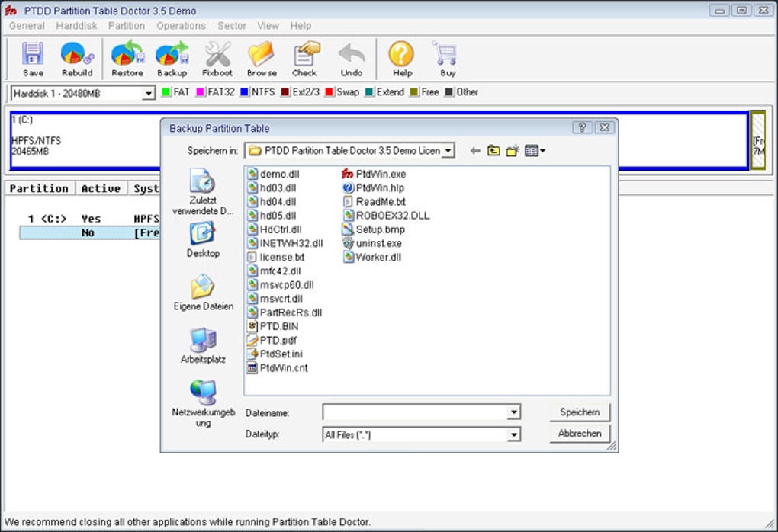The image size is (778, 532).
Task: Click the Active column header
Action: pos(101,188)
